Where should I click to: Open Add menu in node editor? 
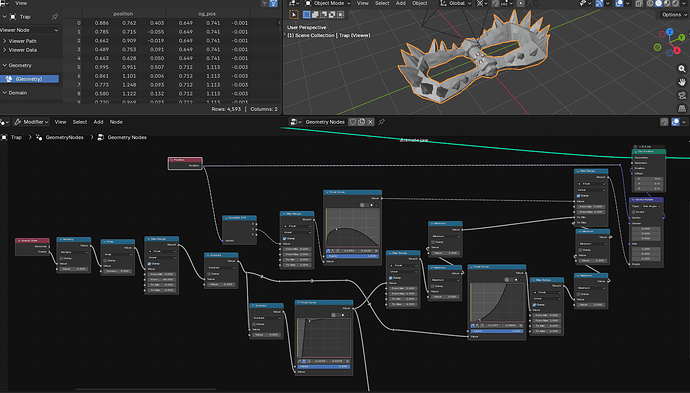[98, 122]
